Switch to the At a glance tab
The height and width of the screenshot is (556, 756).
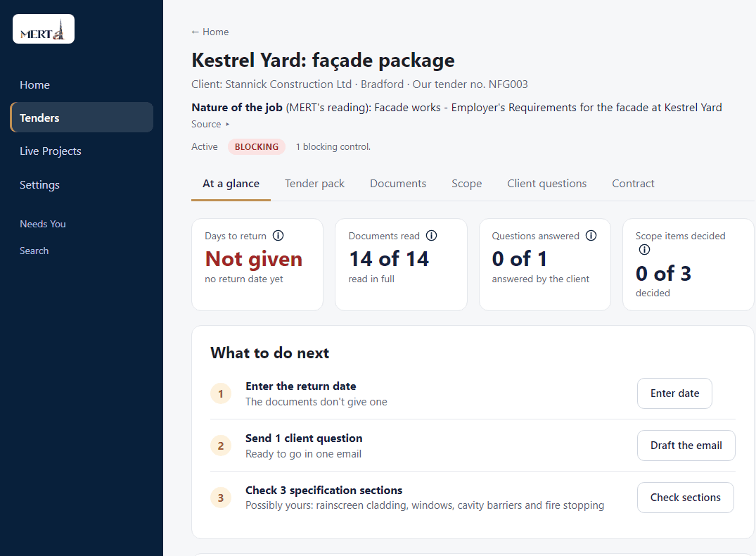coord(231,184)
